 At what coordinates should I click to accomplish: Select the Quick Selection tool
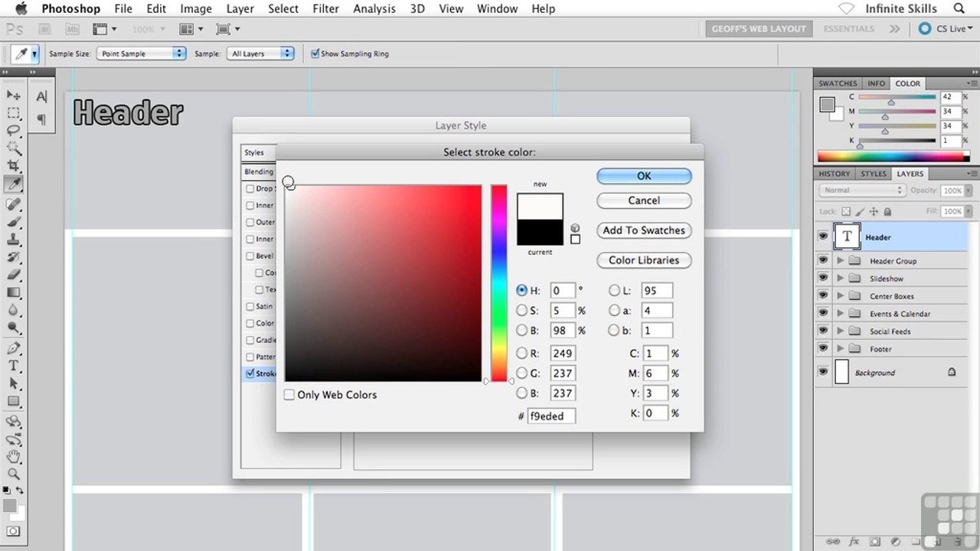pyautogui.click(x=14, y=148)
